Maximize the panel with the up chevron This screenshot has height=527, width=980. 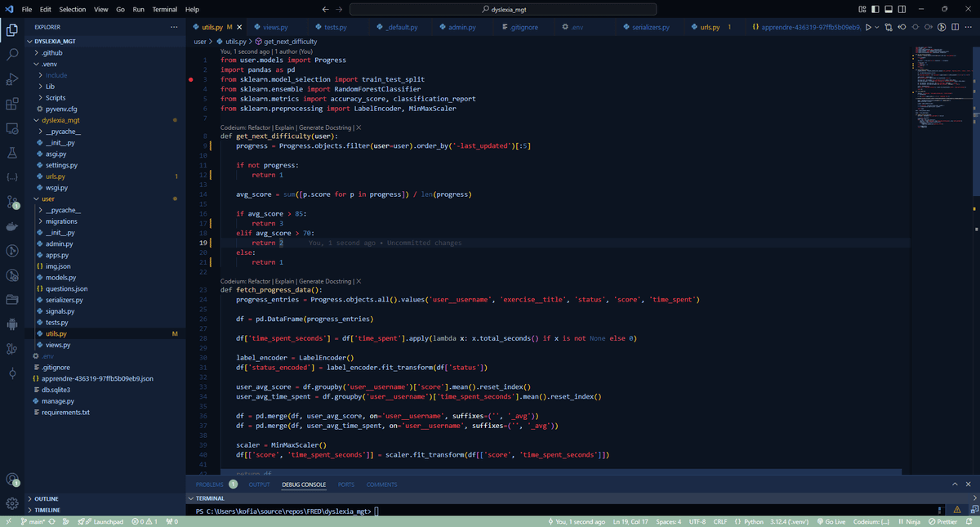955,485
